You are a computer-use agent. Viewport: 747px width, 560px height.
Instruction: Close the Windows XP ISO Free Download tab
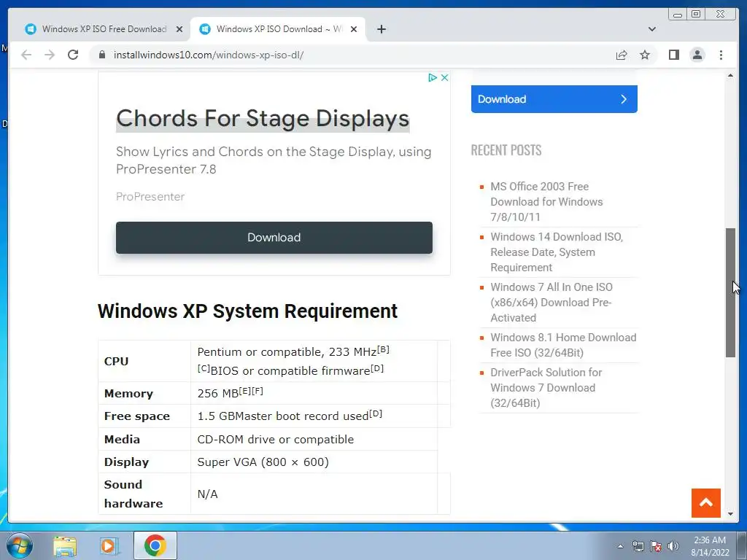click(x=179, y=29)
